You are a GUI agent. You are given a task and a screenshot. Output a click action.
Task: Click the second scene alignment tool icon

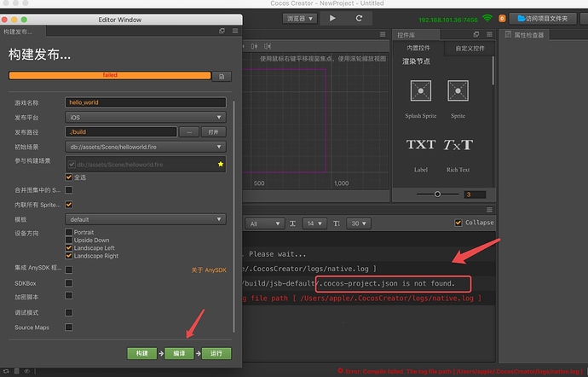point(268,46)
